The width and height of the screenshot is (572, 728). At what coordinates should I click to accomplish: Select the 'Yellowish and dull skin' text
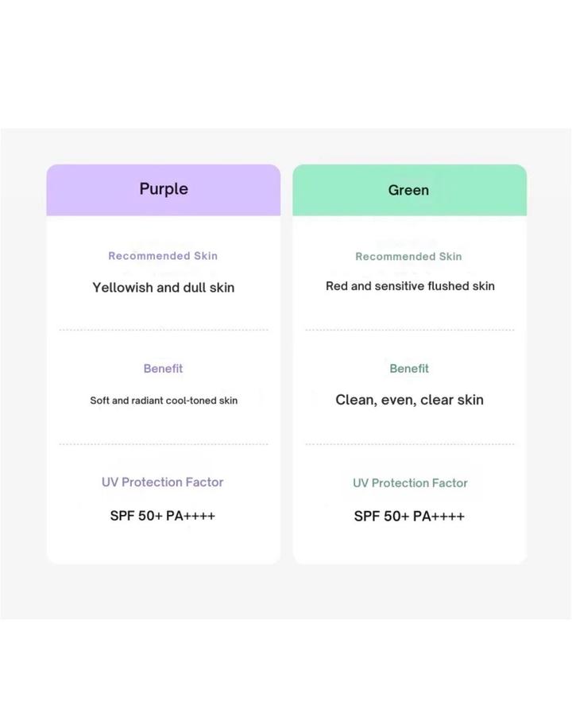pos(164,288)
